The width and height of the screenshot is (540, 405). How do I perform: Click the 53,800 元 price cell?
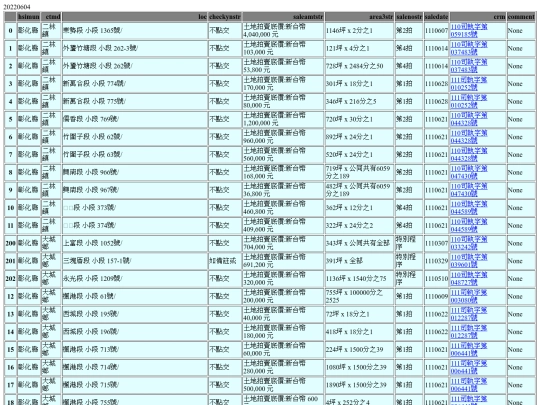[283, 66]
